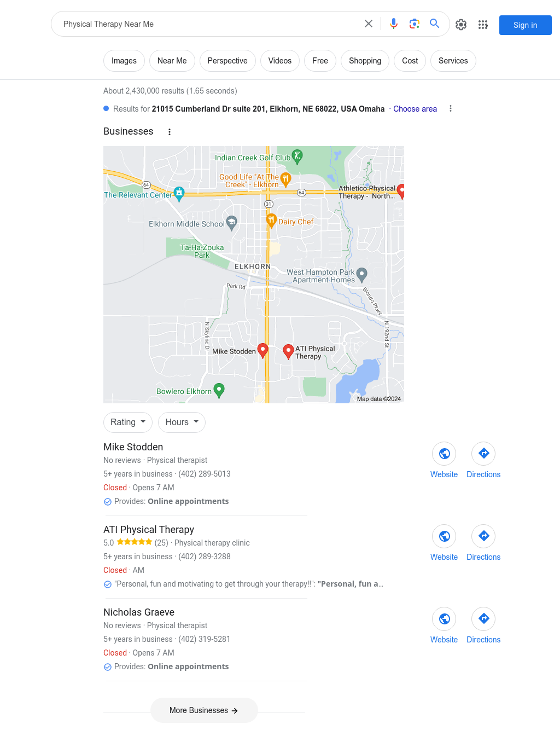Image resolution: width=560 pixels, height=736 pixels.
Task: Get directions to ATI Physical Therapy
Action: 483,536
